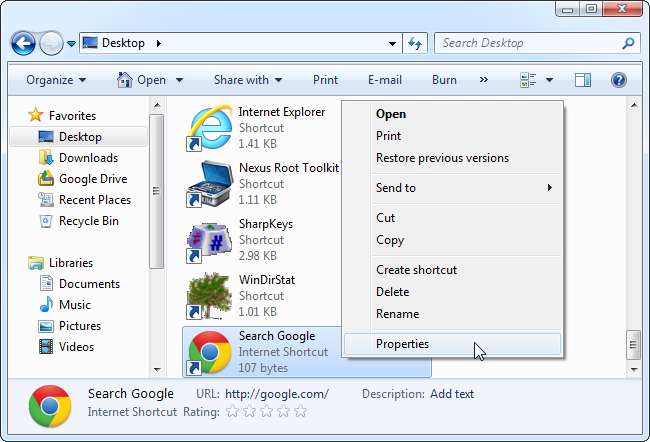Click file list scroll up arrow
650x442 pixels.
634,106
